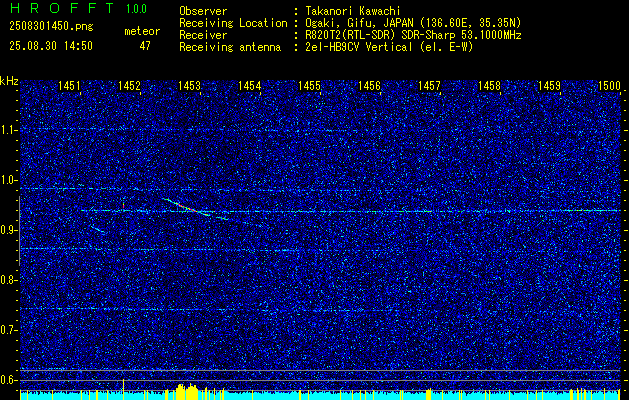Click the 1454 time axis label
Image resolution: width=629 pixels, height=400 pixels.
pyautogui.click(x=250, y=85)
